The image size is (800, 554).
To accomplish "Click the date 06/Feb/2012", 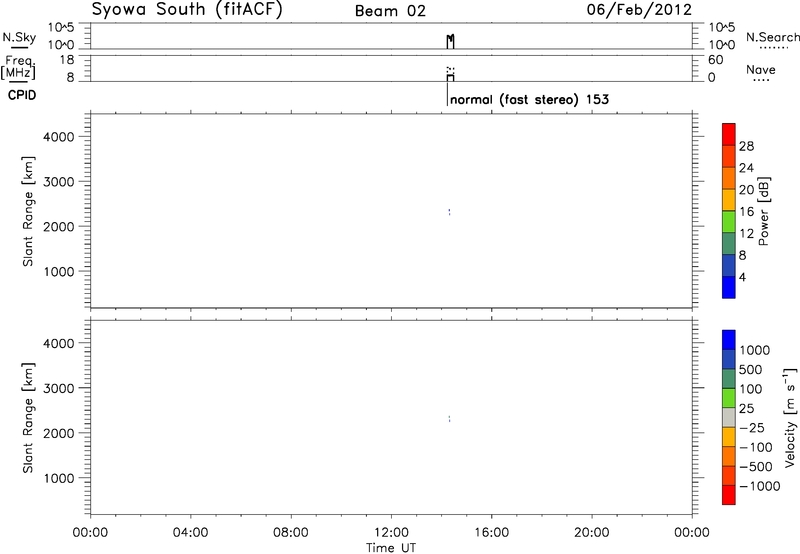I will click(639, 10).
